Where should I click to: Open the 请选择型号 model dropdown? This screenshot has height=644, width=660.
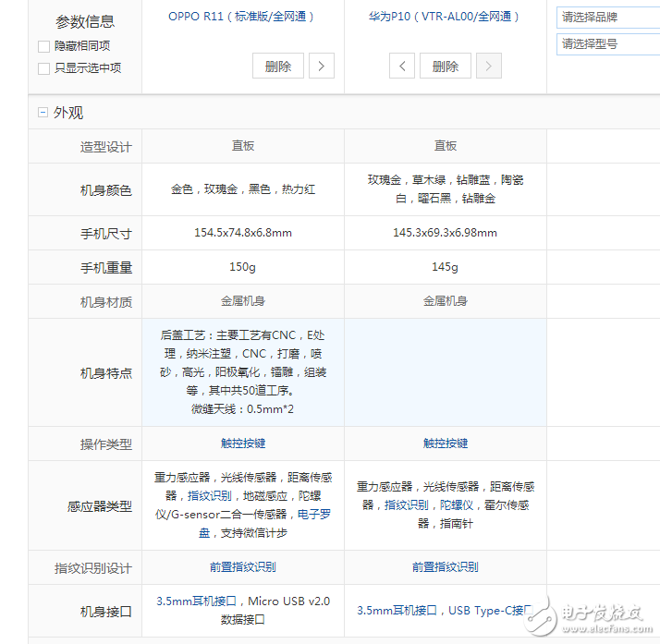607,43
